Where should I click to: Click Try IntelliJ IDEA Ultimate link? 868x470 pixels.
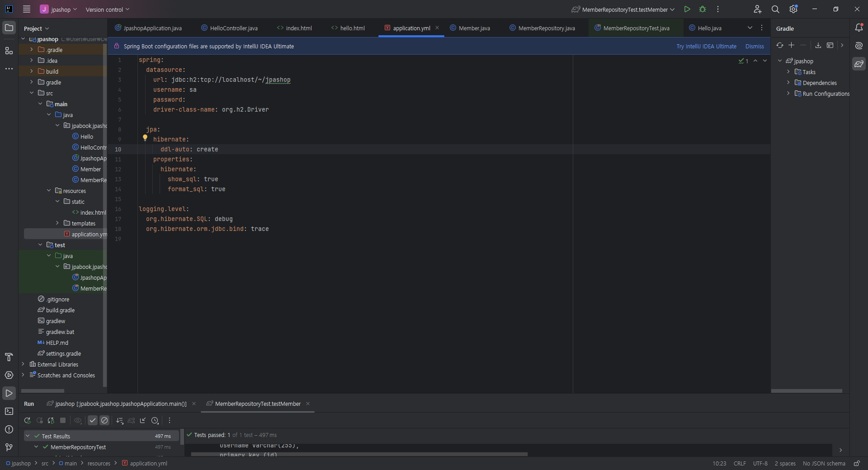(x=706, y=46)
